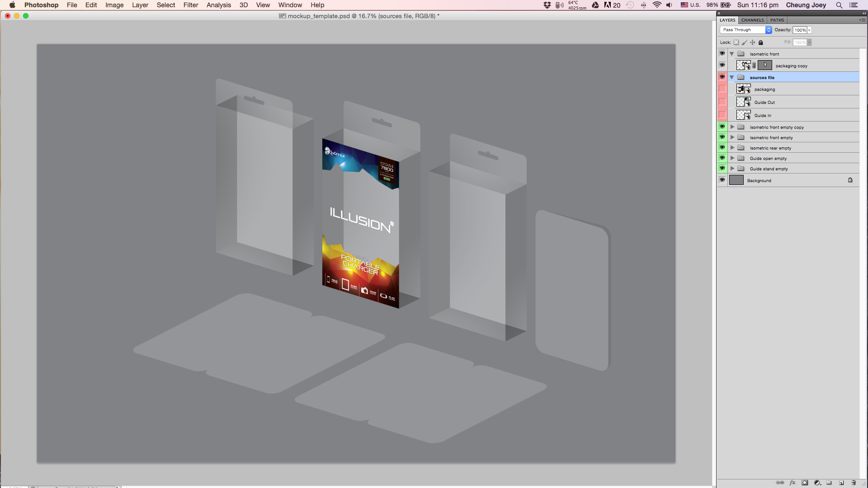The height and width of the screenshot is (488, 868).
Task: Select the Background layer name
Action: point(759,180)
